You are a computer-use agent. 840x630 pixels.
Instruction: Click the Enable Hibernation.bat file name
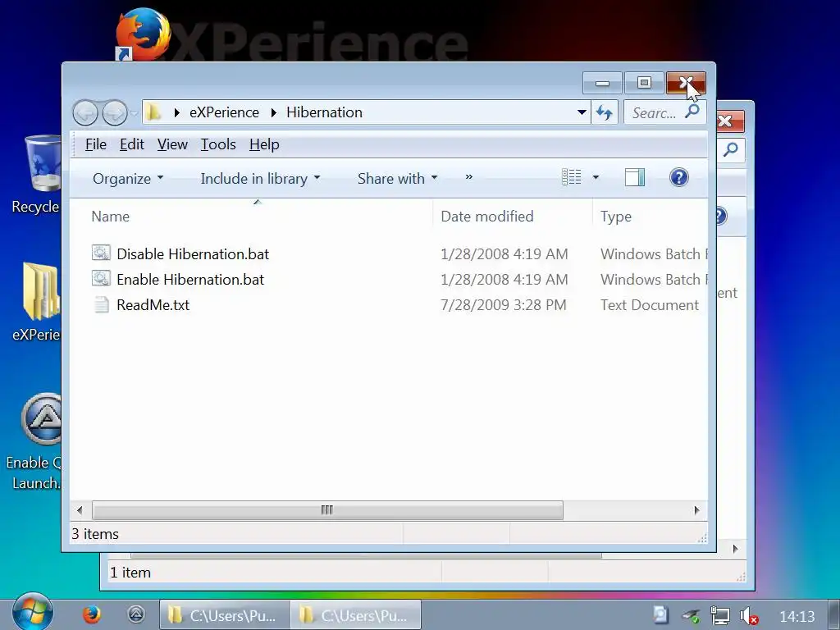(x=190, y=280)
